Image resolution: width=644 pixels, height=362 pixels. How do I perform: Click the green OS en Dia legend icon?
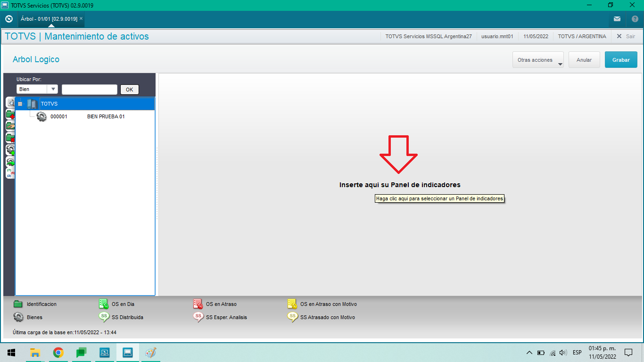point(104,304)
